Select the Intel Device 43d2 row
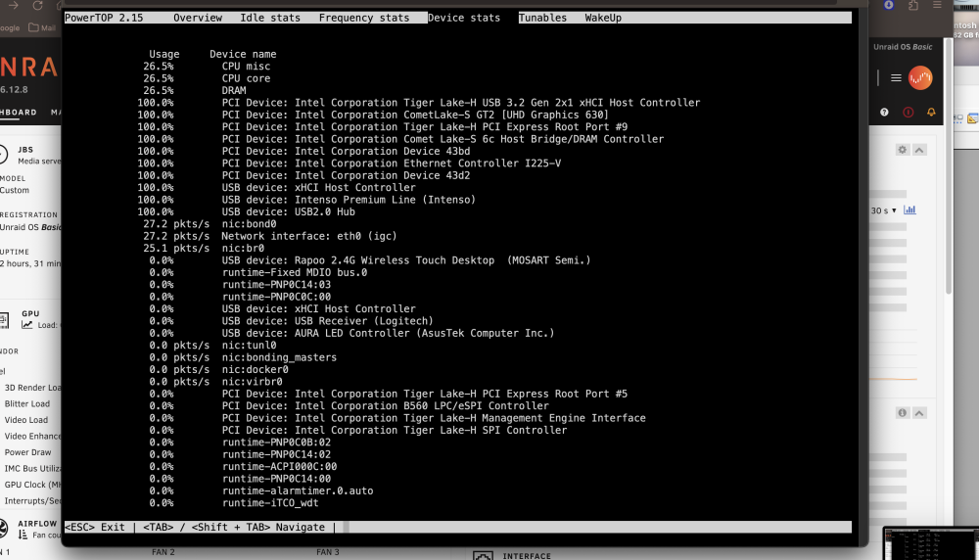Screen dimensions: 979x560 coord(303,175)
